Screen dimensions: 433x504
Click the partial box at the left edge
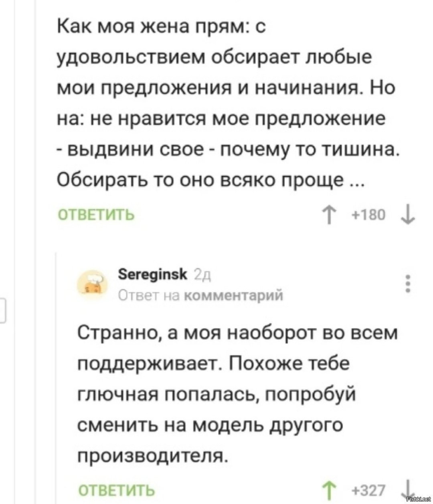2,310
